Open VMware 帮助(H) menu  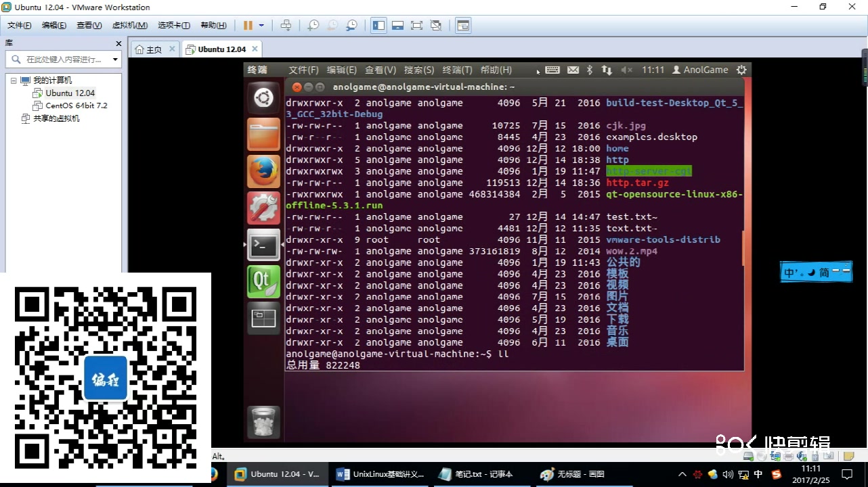pyautogui.click(x=213, y=25)
